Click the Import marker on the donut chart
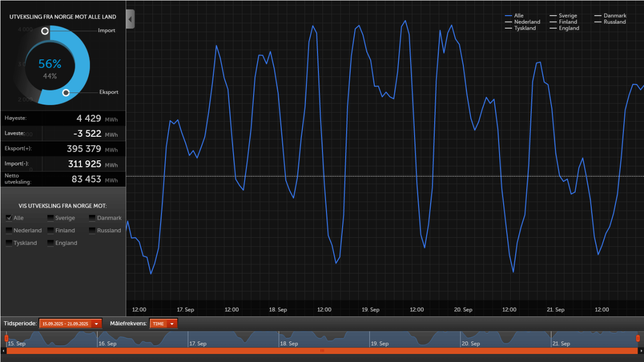644x362 pixels. click(45, 31)
